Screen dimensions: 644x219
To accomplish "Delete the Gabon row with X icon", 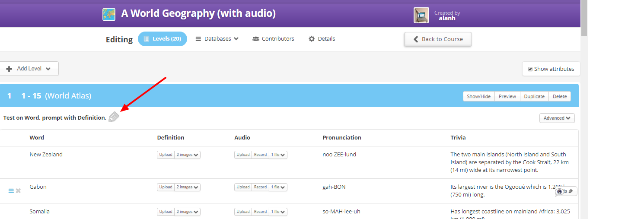I will pyautogui.click(x=18, y=190).
